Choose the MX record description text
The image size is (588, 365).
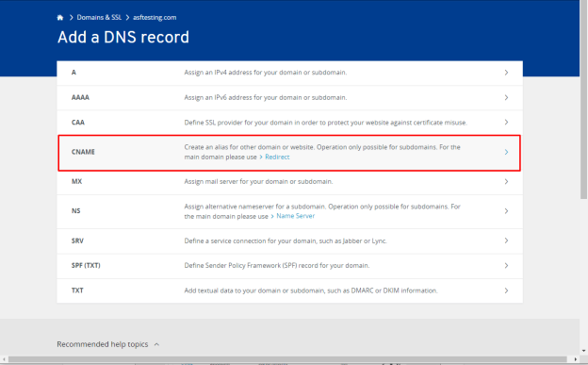tap(258, 181)
